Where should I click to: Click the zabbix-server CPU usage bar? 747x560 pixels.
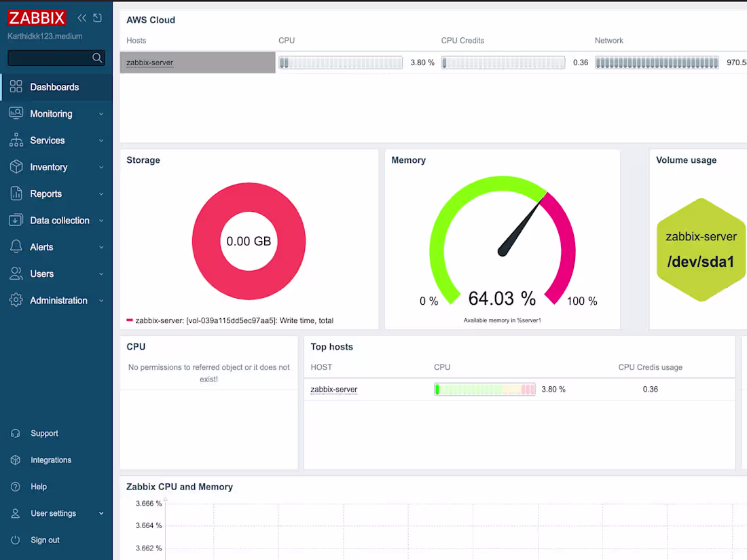click(x=484, y=389)
